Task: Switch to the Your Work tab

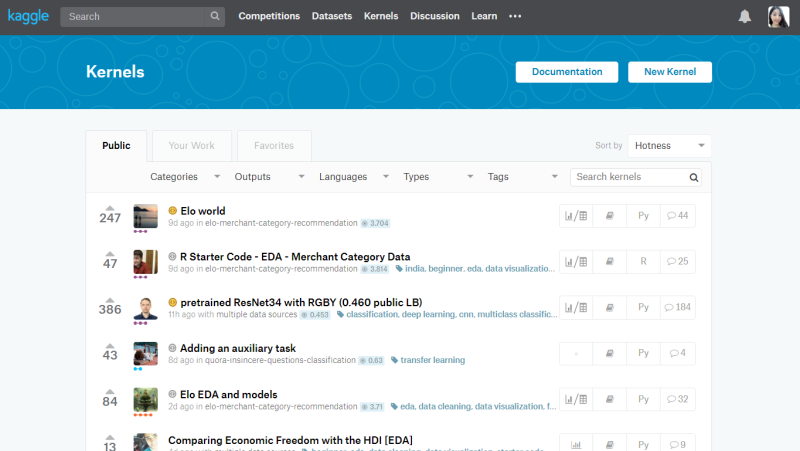Action: 192,146
